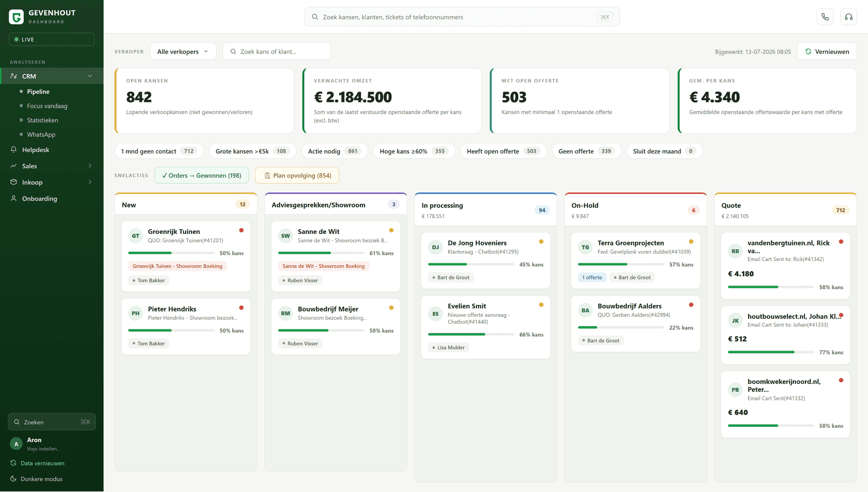Click 'Voys instellen...' under Aron
Viewport: 868px width, 492px height.
point(43,449)
